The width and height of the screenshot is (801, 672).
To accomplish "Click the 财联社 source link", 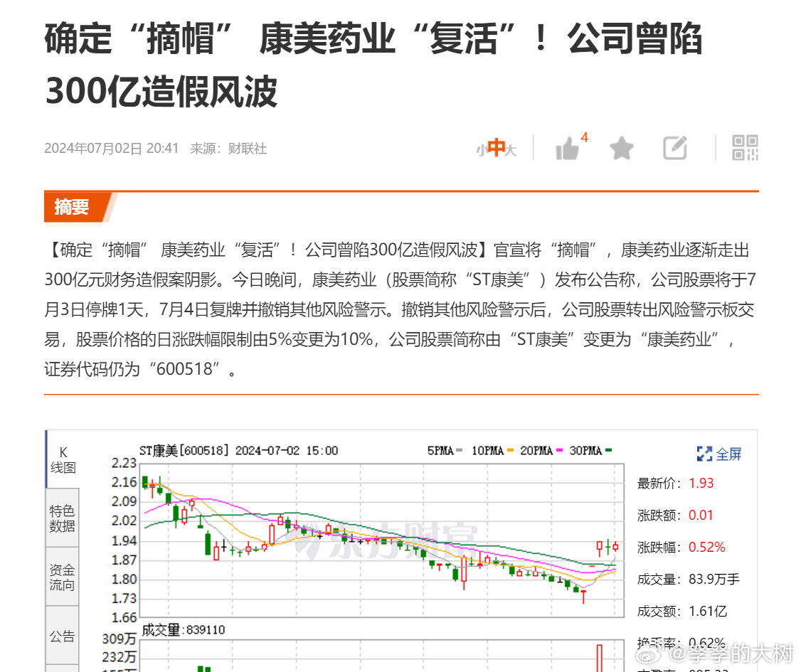I will [248, 149].
